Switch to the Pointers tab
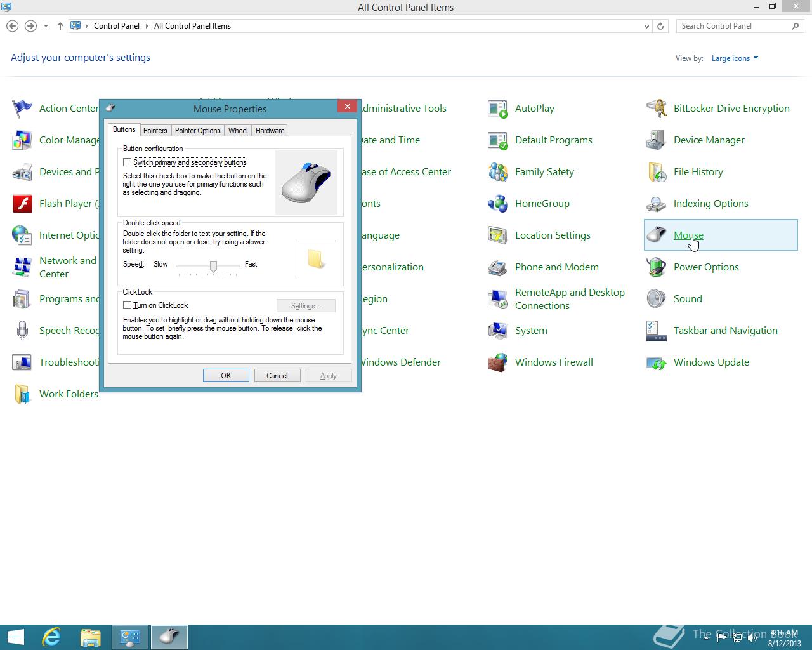812x650 pixels. click(155, 131)
